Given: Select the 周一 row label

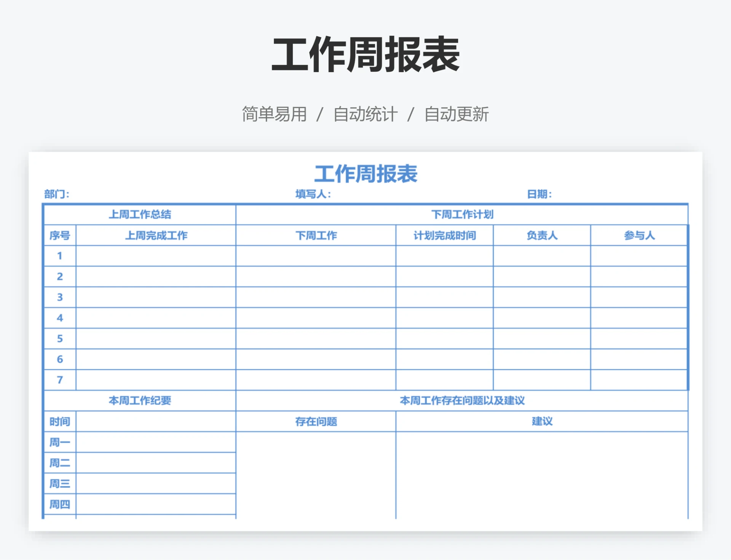Looking at the screenshot, I should click(x=59, y=442).
